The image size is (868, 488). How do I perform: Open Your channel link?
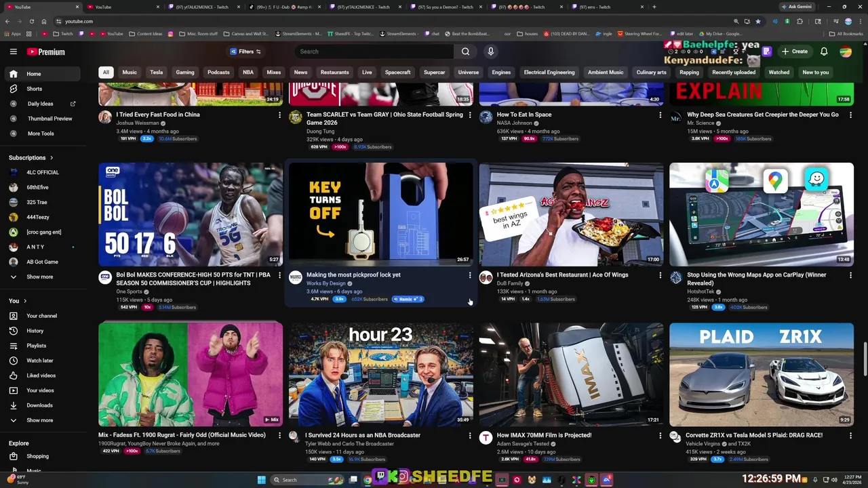[x=41, y=316]
